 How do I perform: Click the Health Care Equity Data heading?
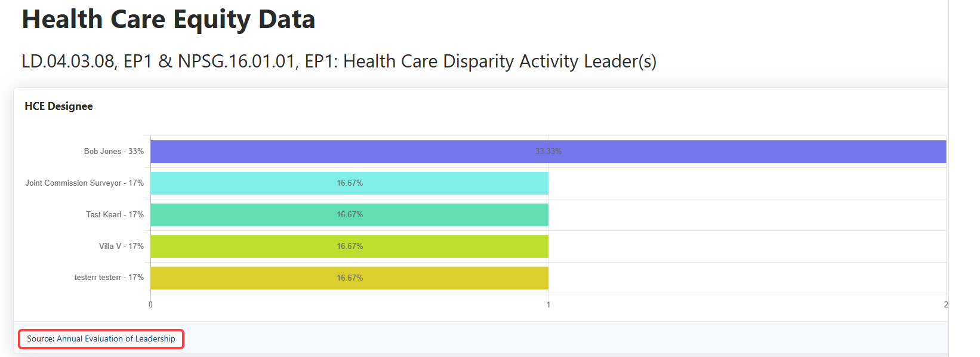168,19
